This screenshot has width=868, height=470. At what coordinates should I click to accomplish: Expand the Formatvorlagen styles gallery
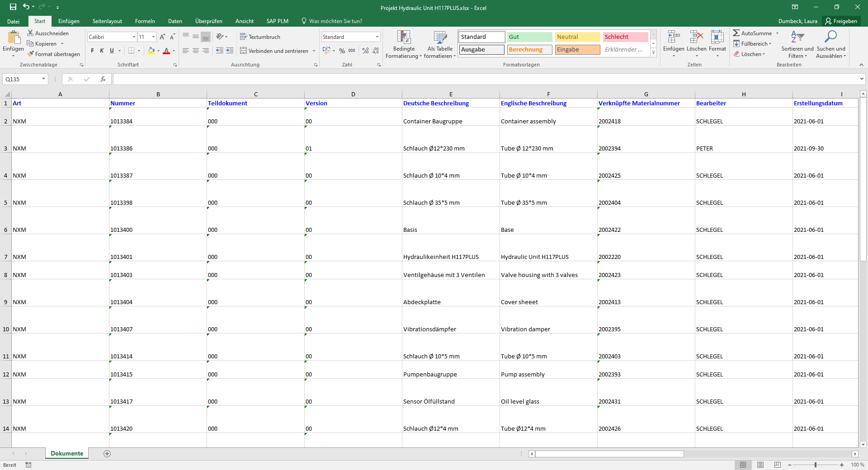653,53
